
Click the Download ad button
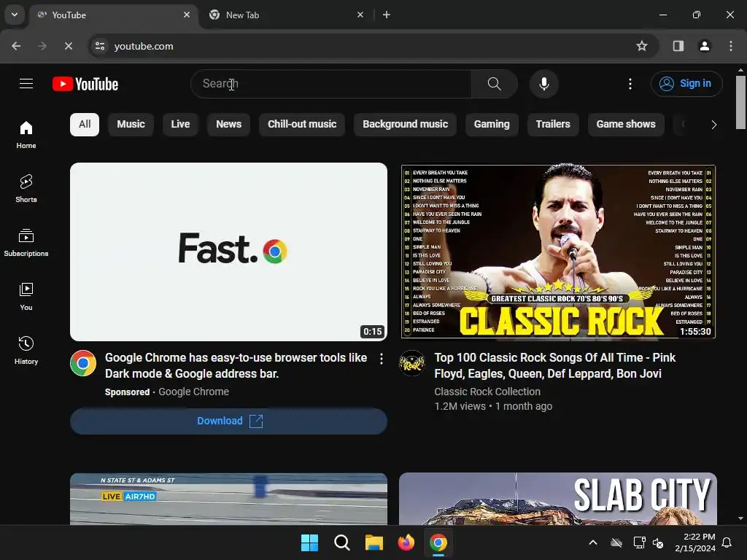point(228,421)
